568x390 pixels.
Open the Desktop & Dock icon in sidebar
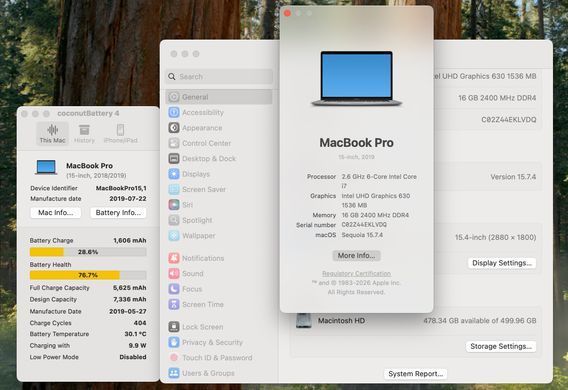tap(174, 158)
